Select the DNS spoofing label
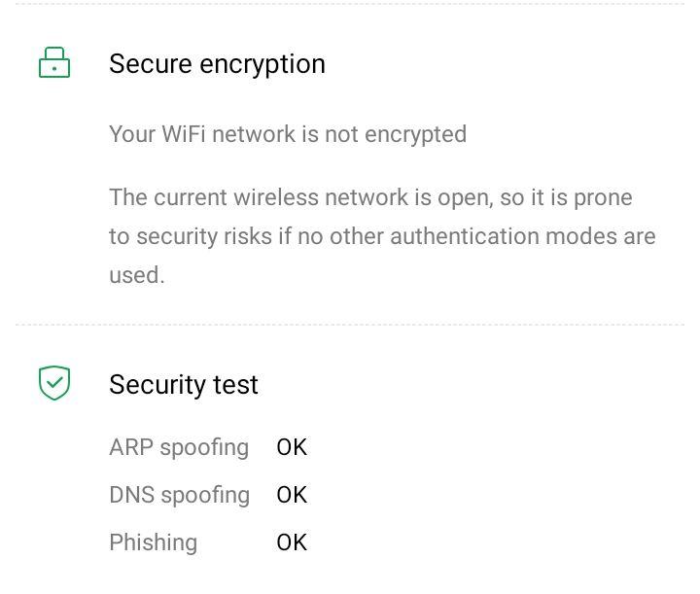This screenshot has height=594, width=700. point(179,495)
